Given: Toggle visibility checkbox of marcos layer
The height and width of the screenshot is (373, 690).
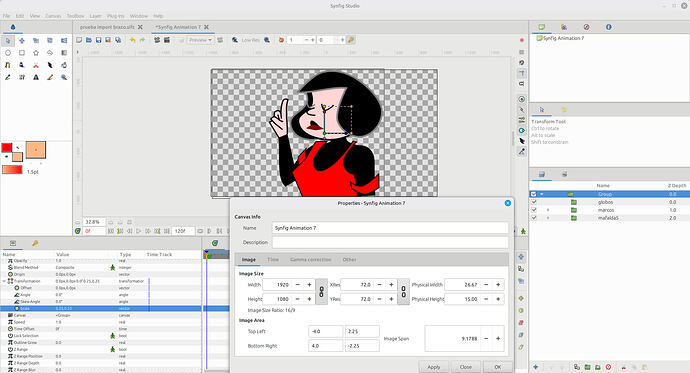Looking at the screenshot, I should coord(534,210).
